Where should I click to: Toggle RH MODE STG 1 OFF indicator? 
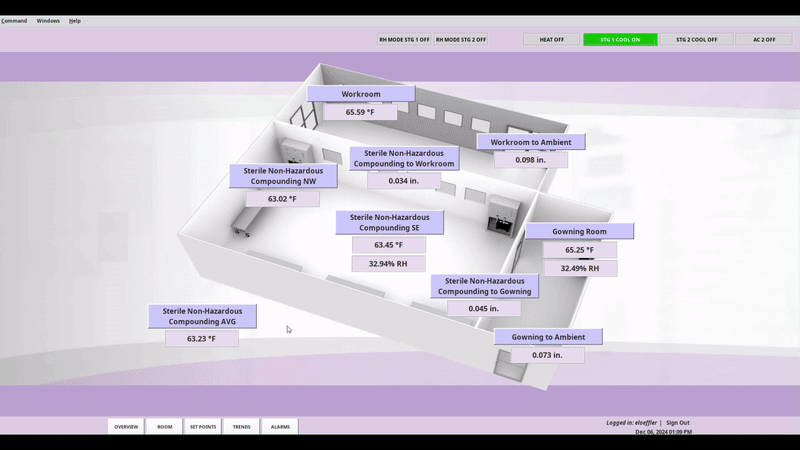tap(404, 40)
